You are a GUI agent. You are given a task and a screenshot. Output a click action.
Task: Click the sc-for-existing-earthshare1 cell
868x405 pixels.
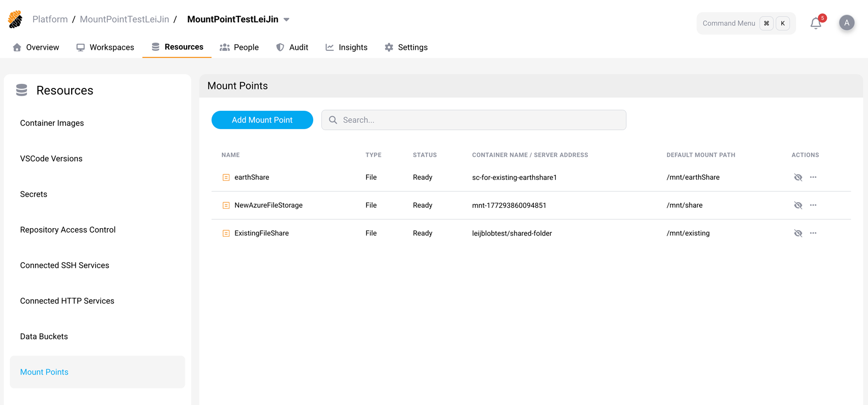click(x=515, y=177)
